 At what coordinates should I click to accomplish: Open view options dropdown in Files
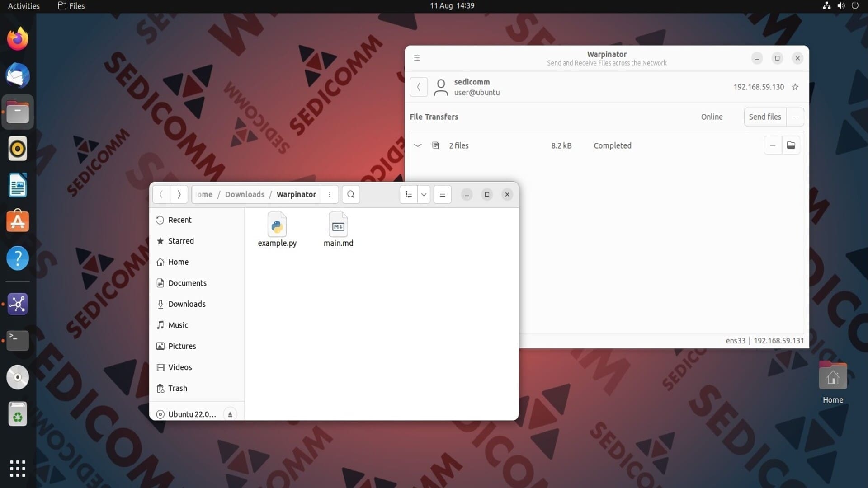click(x=424, y=194)
